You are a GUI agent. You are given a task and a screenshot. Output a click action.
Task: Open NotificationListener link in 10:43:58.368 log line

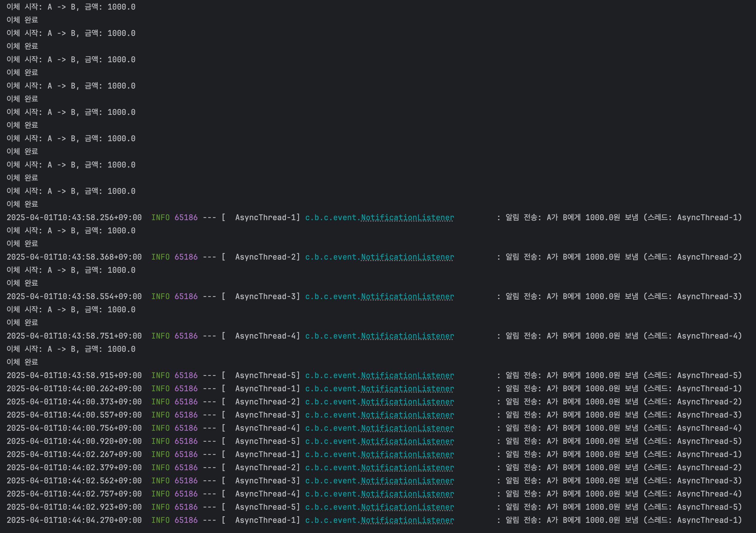point(407,257)
